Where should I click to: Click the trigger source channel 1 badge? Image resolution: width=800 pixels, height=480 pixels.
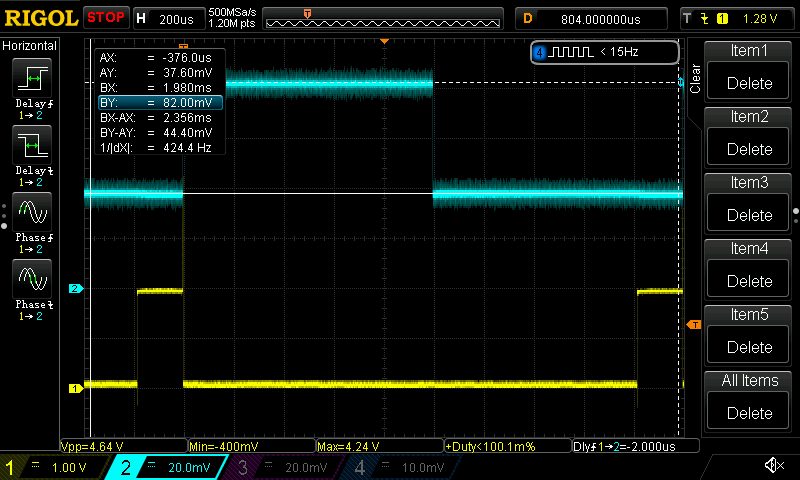pos(722,19)
